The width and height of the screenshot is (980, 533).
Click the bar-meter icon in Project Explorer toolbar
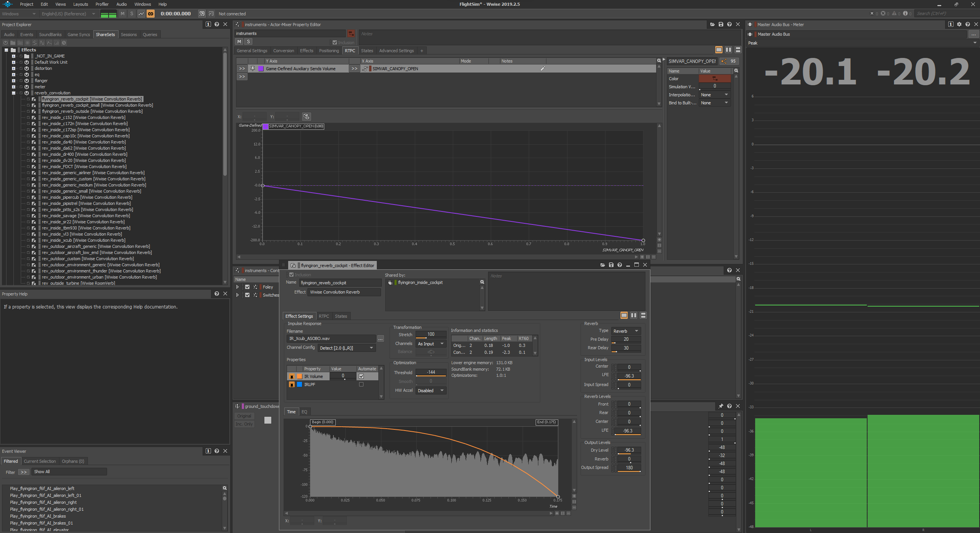[57, 43]
